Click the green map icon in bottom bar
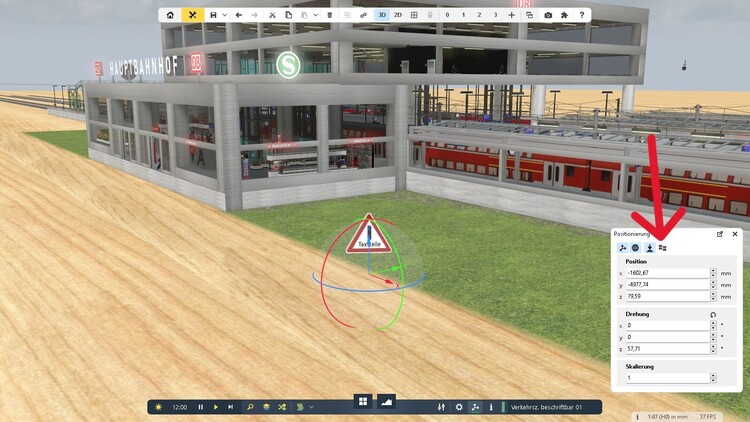Viewport: 750px width, 422px height. click(300, 407)
